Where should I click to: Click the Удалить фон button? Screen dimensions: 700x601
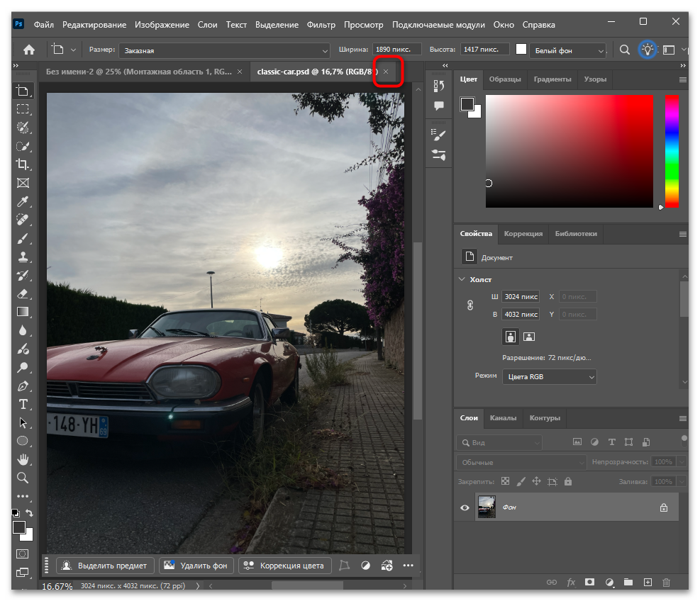pos(196,565)
